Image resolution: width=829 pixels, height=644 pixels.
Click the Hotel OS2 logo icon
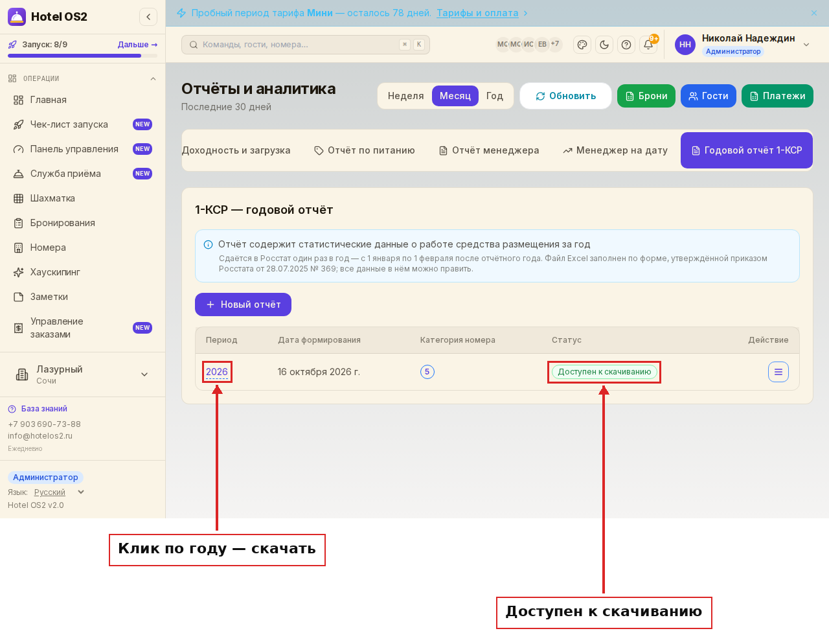pos(17,17)
